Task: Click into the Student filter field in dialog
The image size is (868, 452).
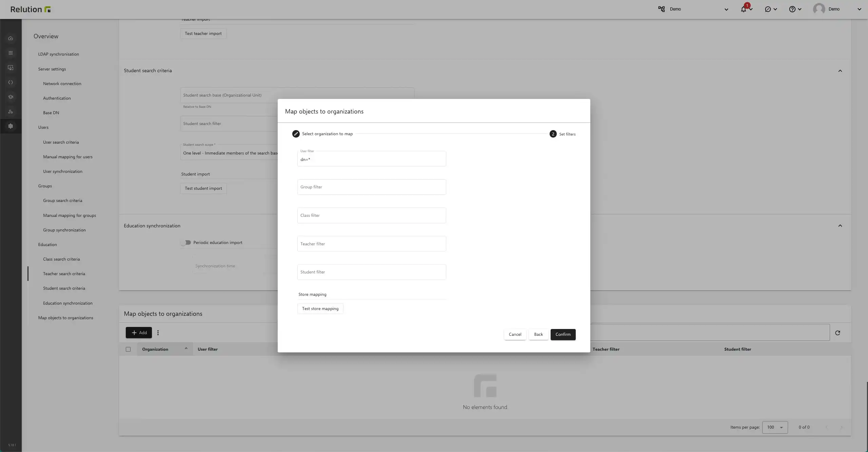Action: 372,272
